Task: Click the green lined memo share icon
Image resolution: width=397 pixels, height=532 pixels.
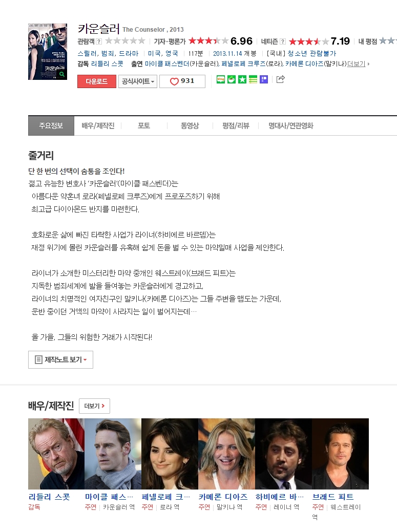Action: [253, 79]
